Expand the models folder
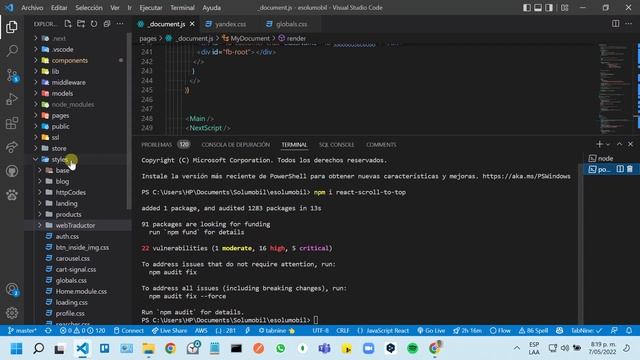 (62, 93)
